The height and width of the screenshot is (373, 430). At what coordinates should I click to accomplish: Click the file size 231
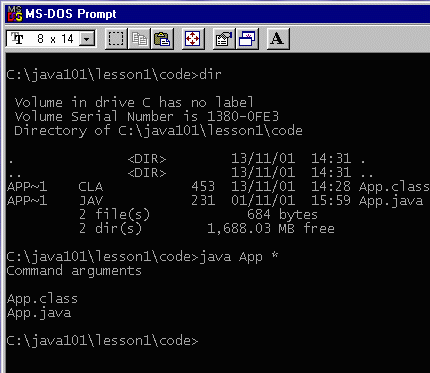203,201
